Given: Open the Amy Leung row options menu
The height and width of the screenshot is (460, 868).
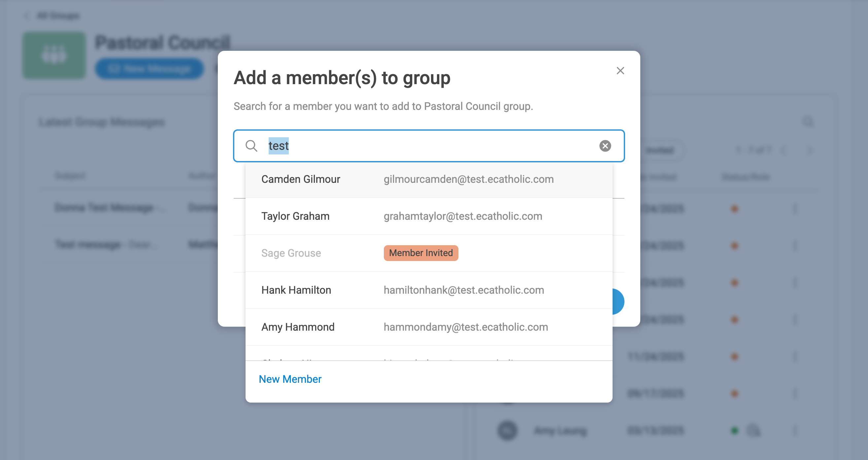Looking at the screenshot, I should [x=795, y=430].
